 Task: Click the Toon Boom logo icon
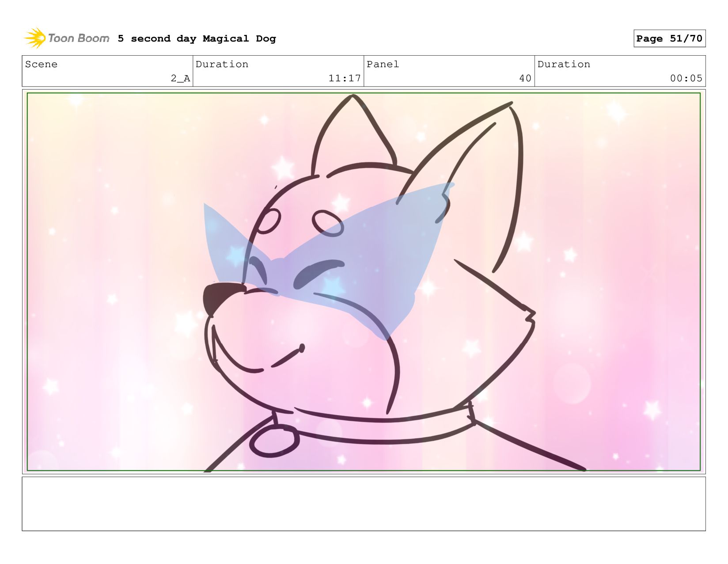coord(35,38)
